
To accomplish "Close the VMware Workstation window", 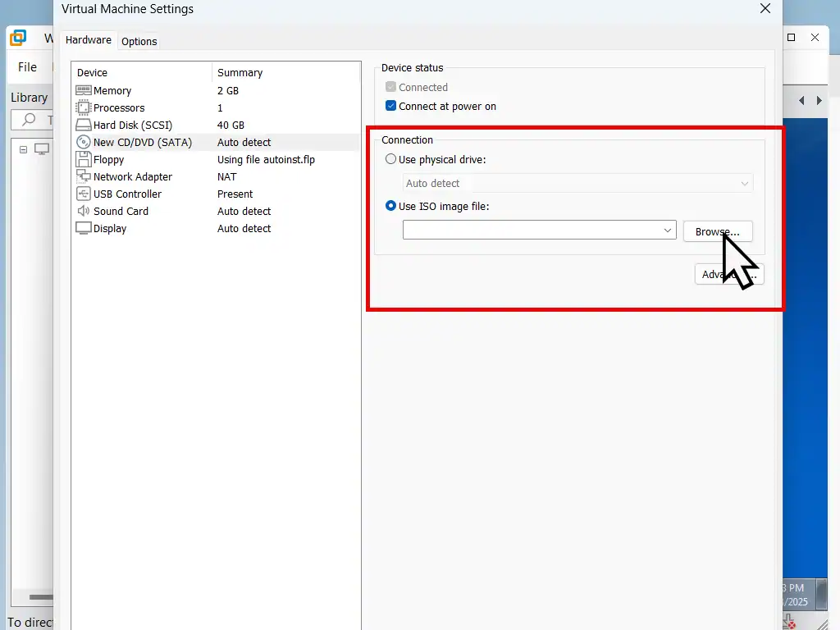I will [815, 38].
